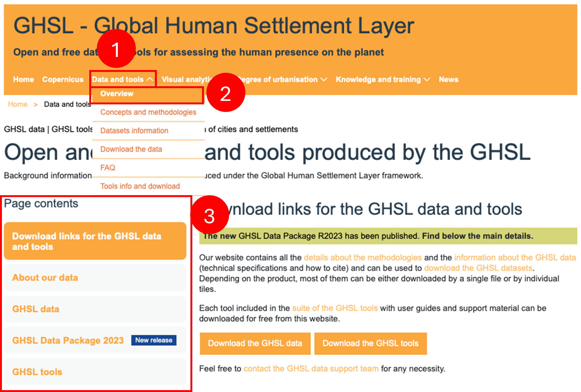This screenshot has height=392, width=581.
Task: Open details about the methodologies link
Action: (x=363, y=258)
